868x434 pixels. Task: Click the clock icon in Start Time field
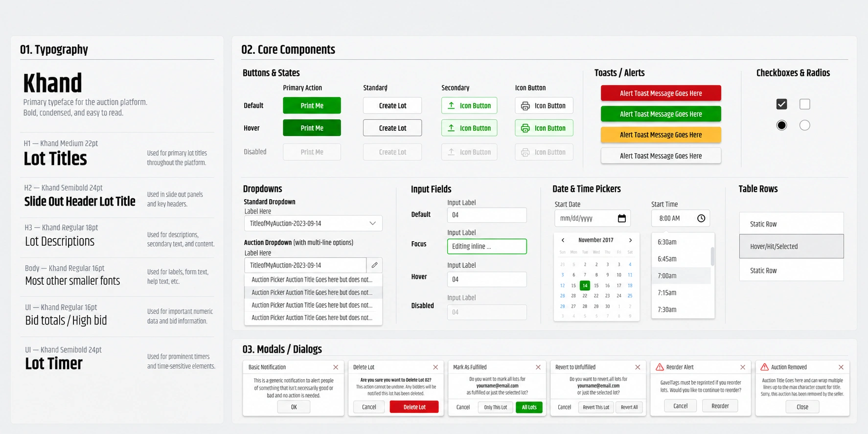(x=701, y=218)
